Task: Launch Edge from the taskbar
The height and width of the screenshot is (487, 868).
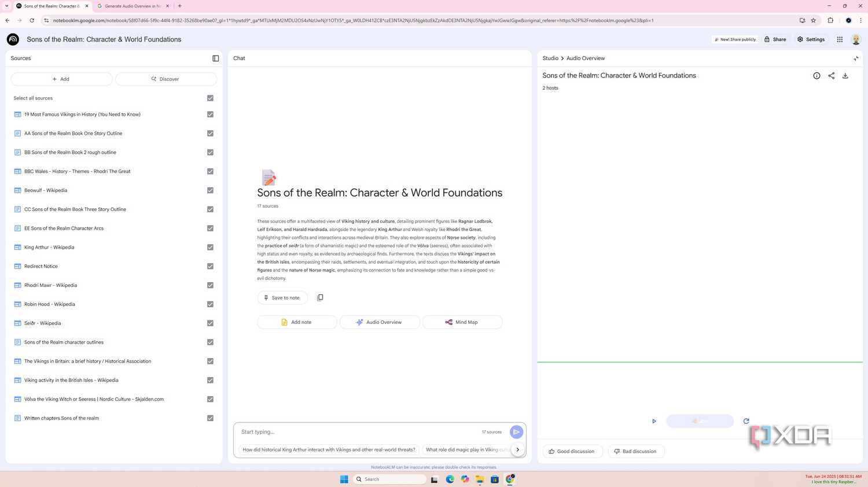Action: (450, 479)
